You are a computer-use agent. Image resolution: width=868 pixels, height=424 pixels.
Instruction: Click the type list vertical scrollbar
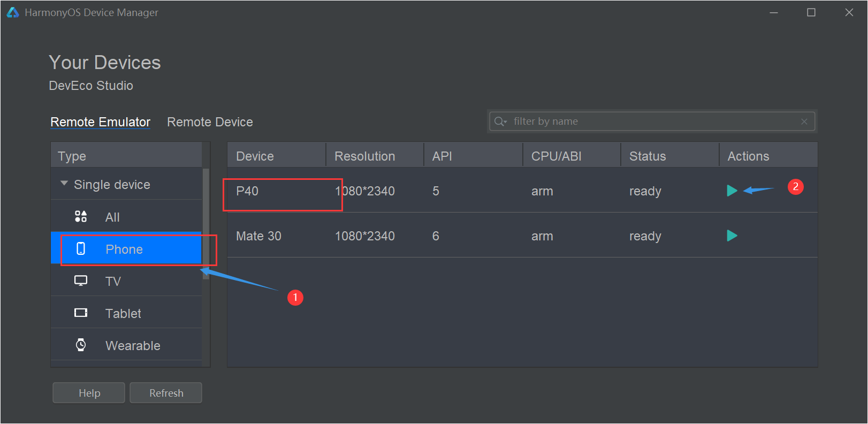(206, 224)
